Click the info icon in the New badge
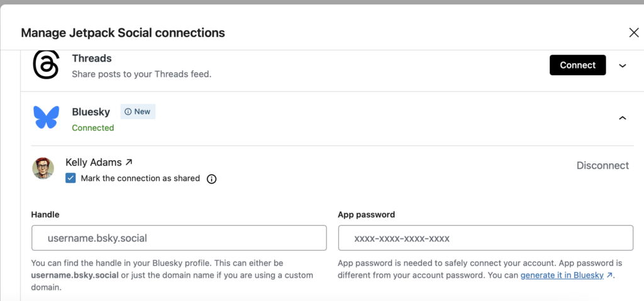The width and height of the screenshot is (644, 301). 128,112
